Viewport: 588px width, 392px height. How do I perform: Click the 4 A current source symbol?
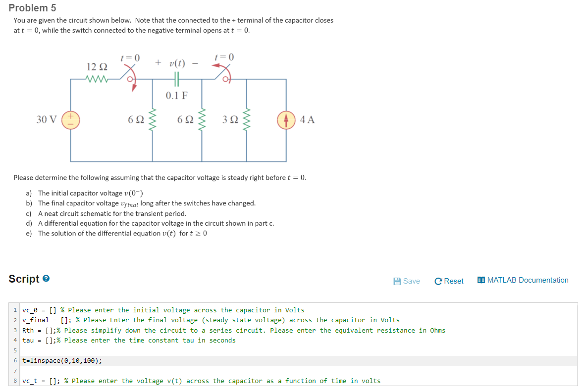(286, 120)
